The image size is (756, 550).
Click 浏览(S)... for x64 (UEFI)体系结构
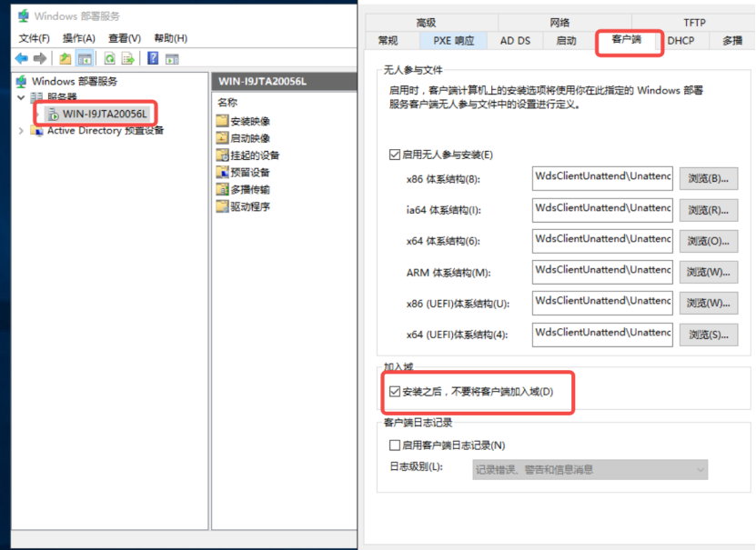(x=709, y=335)
